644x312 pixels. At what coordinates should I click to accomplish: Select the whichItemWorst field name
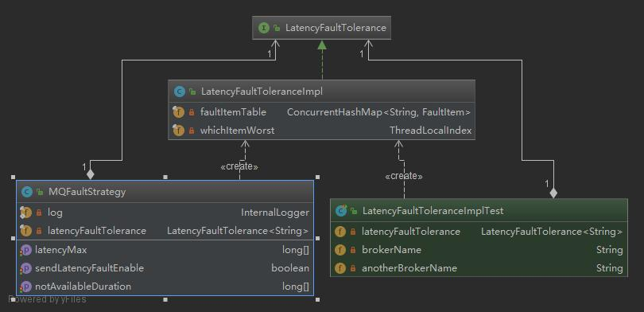237,131
